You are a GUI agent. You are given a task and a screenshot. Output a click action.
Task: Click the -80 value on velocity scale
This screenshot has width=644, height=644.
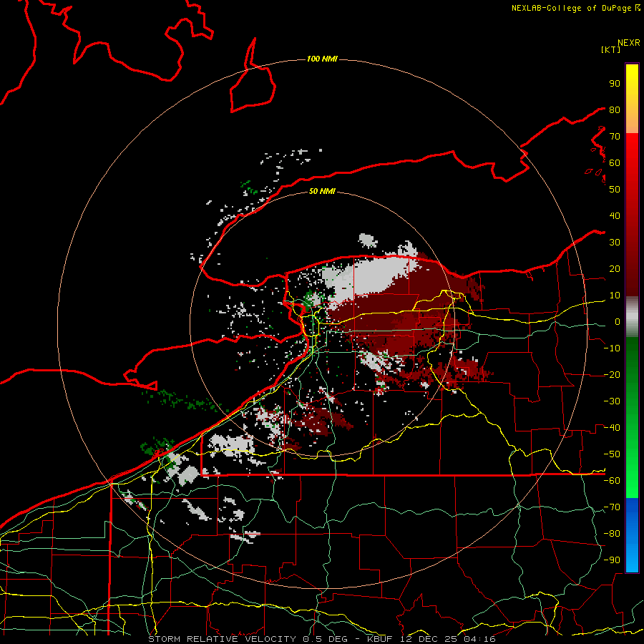[612, 534]
